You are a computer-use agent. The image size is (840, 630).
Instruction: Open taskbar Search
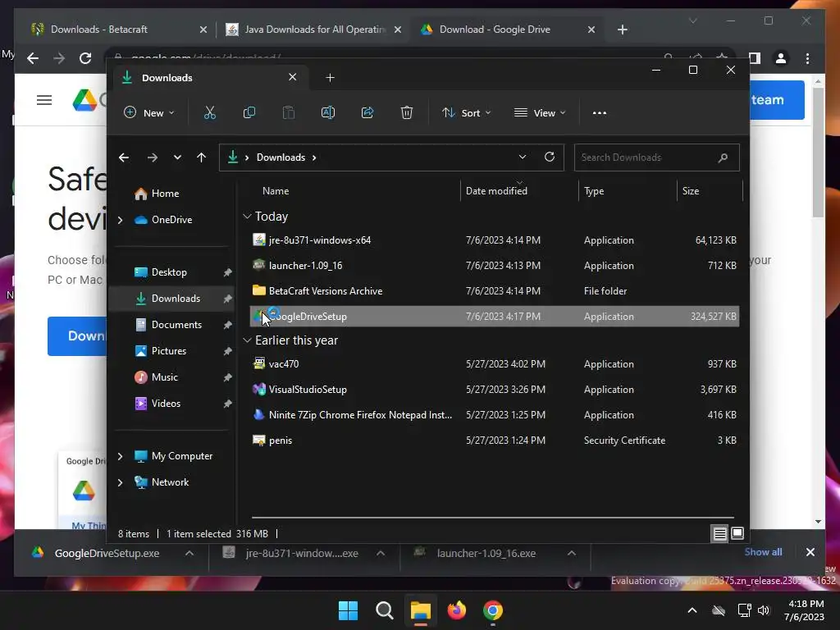click(x=385, y=610)
